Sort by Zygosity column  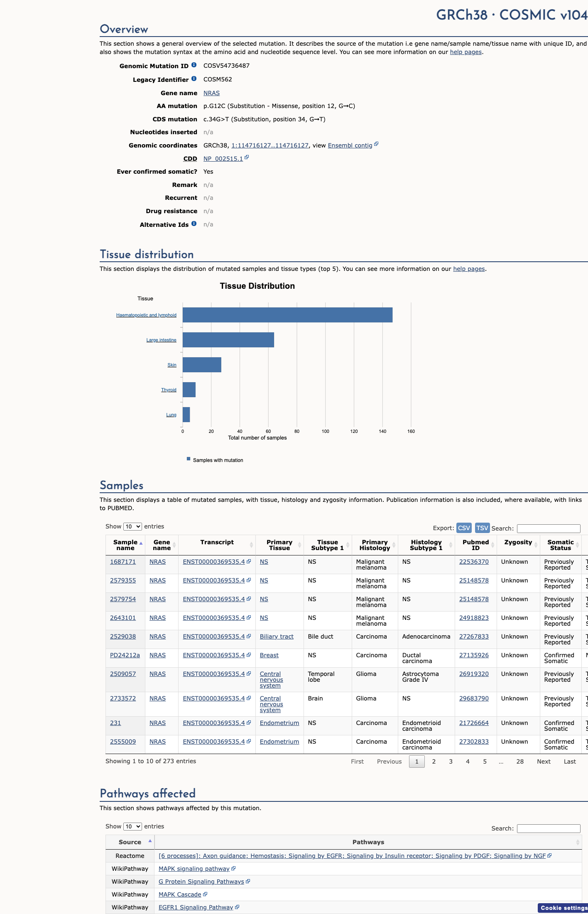coord(518,545)
